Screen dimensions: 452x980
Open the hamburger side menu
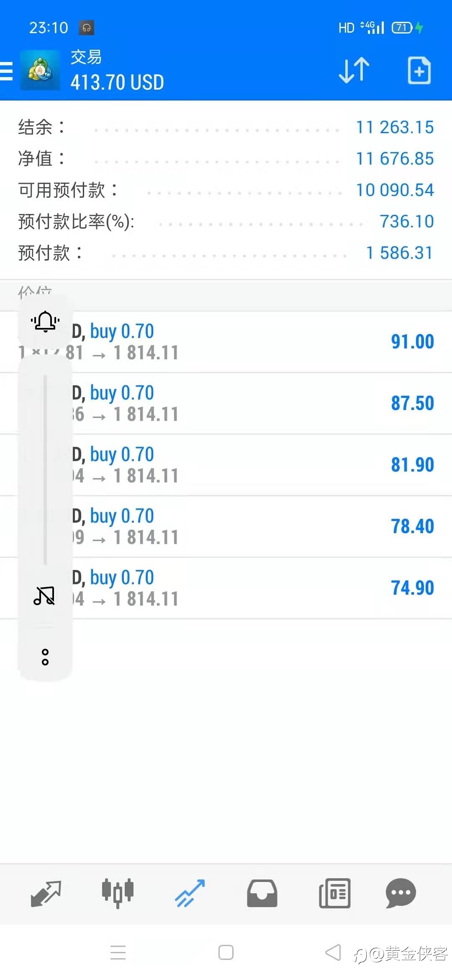pyautogui.click(x=6, y=71)
